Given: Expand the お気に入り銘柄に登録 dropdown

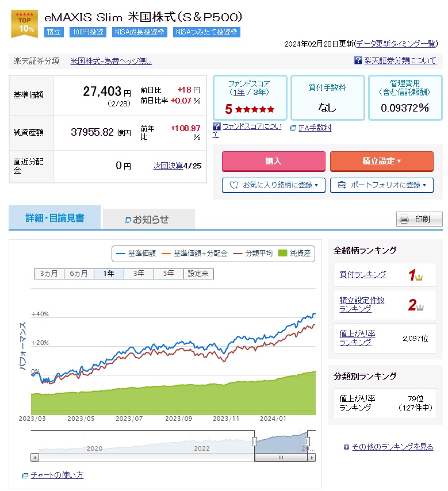Looking at the screenshot, I should 274,185.
